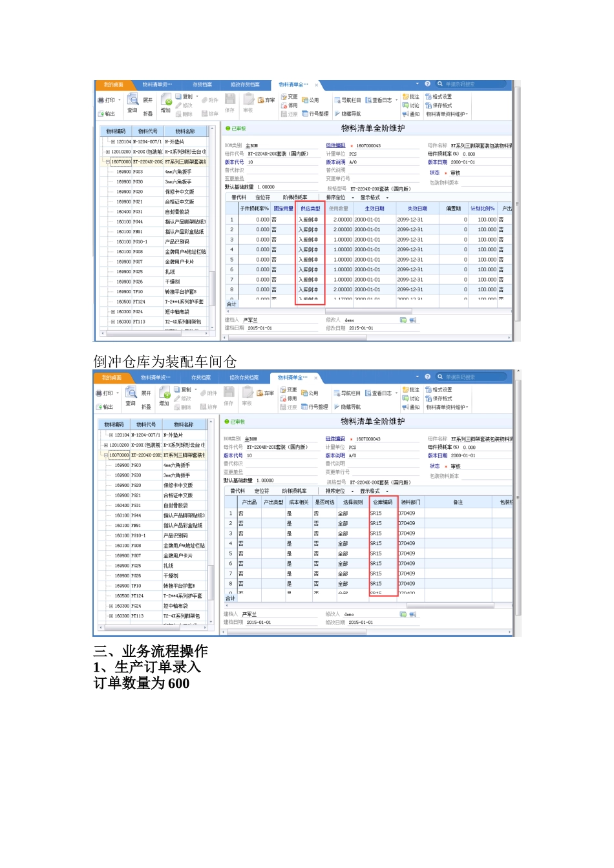614x868 pixels.
Task: Click the 查询 search icon in top screenshot
Action: click(x=132, y=99)
